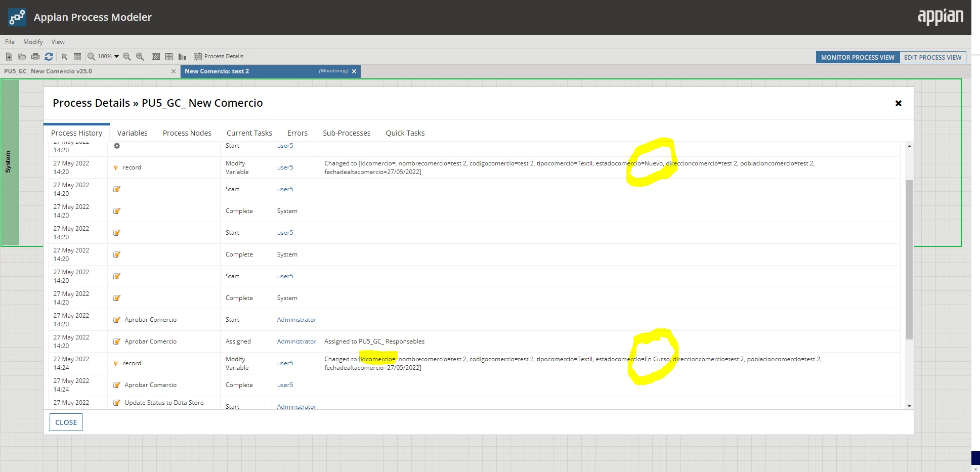This screenshot has width=980, height=472.
Task: Switch to Monitor Process View
Action: click(858, 57)
